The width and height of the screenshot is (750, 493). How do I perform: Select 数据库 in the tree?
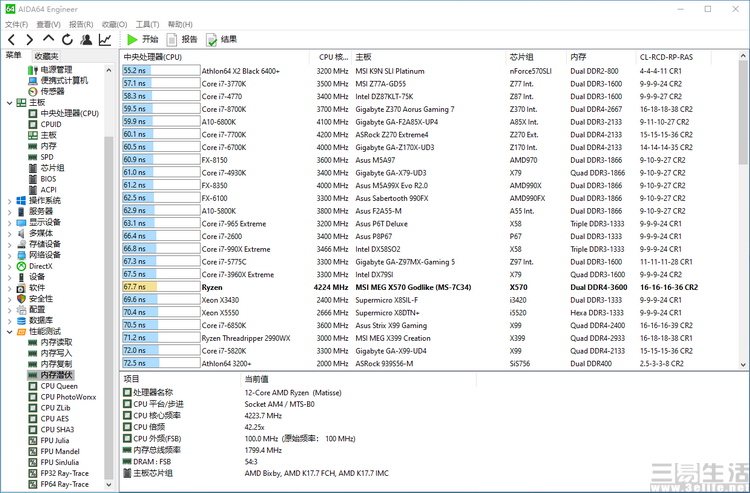point(35,320)
